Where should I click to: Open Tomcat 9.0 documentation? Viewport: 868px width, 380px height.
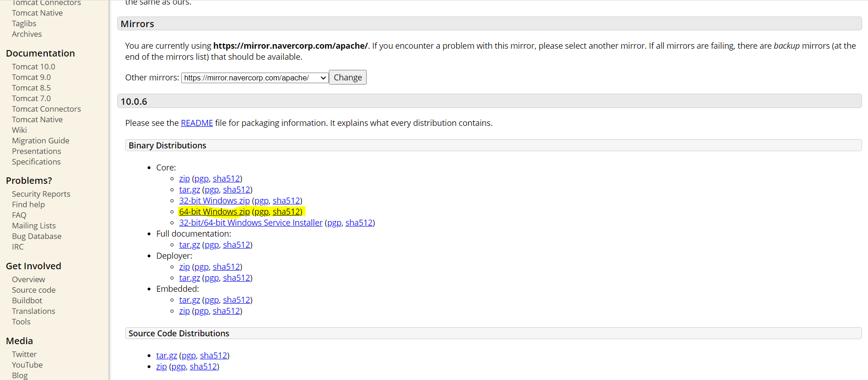[31, 77]
